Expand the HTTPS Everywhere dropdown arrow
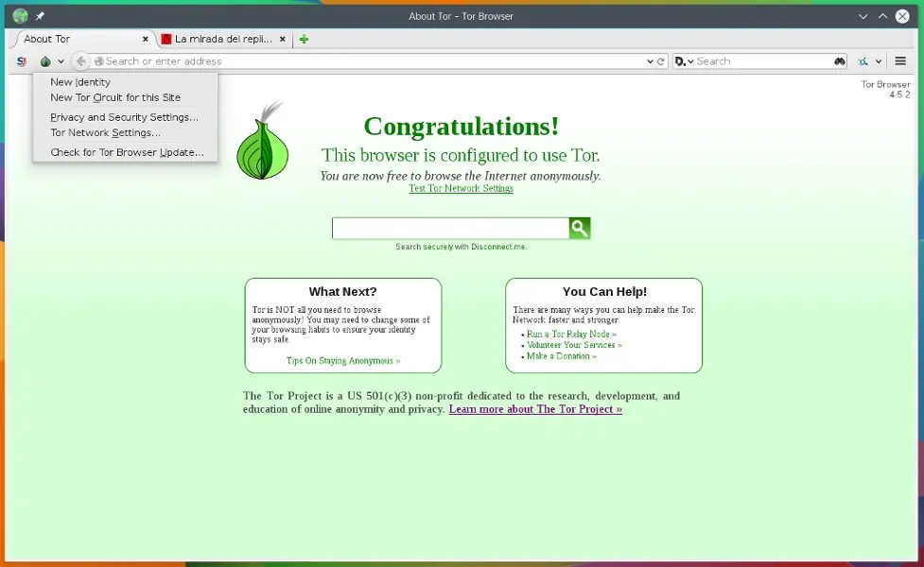This screenshot has height=567, width=924. pos(878,61)
